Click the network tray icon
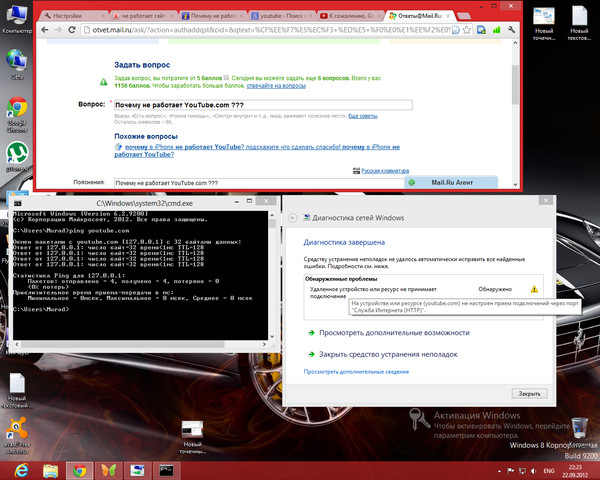Screen dimensions: 600x480 click(522, 471)
